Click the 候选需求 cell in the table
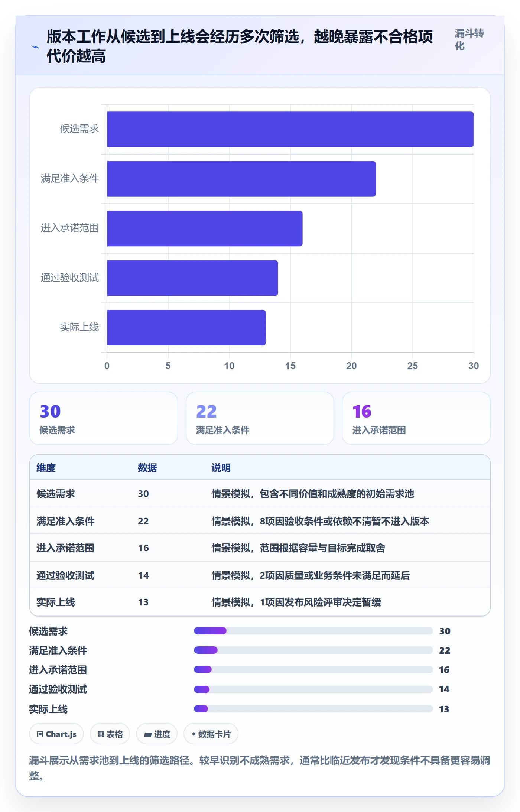The width and height of the screenshot is (520, 812). click(56, 494)
